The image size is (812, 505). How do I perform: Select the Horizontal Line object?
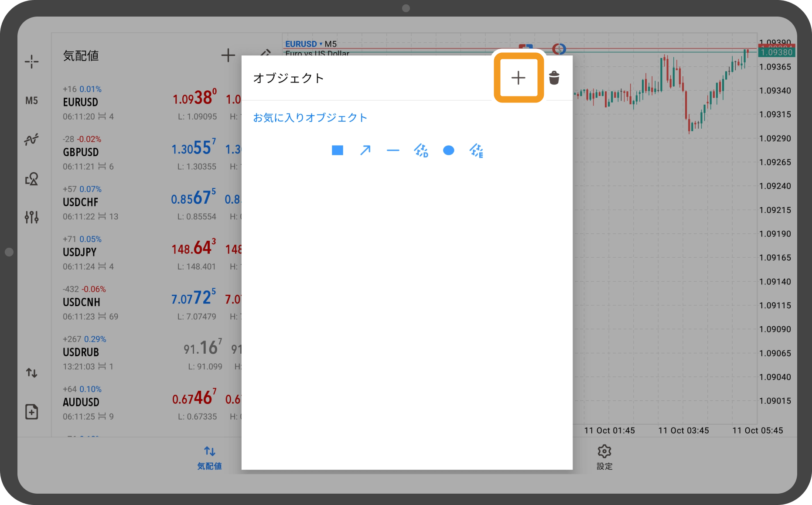(x=393, y=150)
